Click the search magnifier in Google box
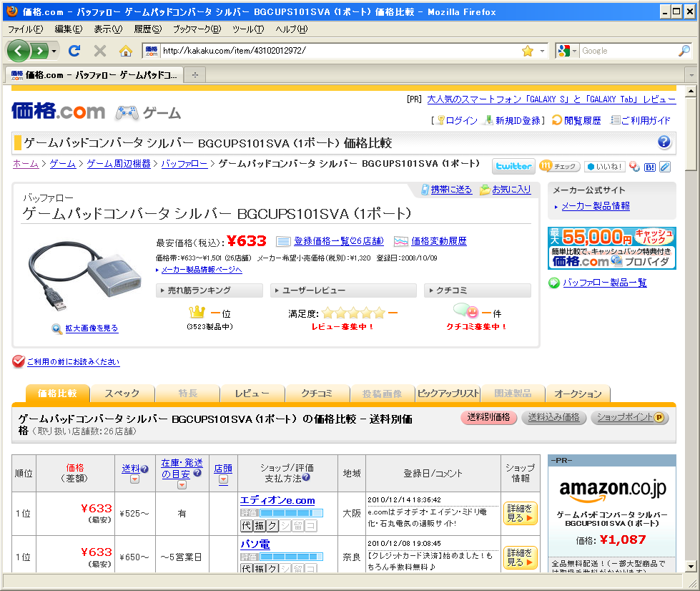This screenshot has width=700, height=591. coord(684,51)
